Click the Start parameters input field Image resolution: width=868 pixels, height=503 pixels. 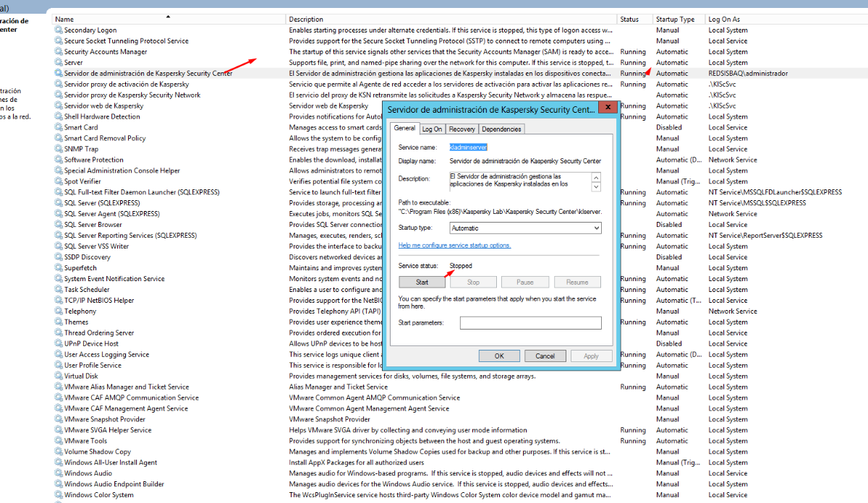click(x=530, y=323)
